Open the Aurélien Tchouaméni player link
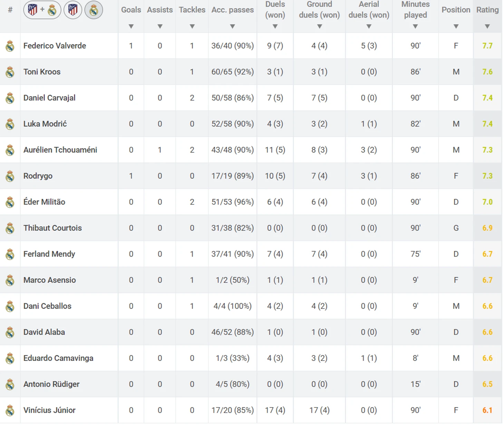This screenshot has height=426, width=504. point(60,150)
